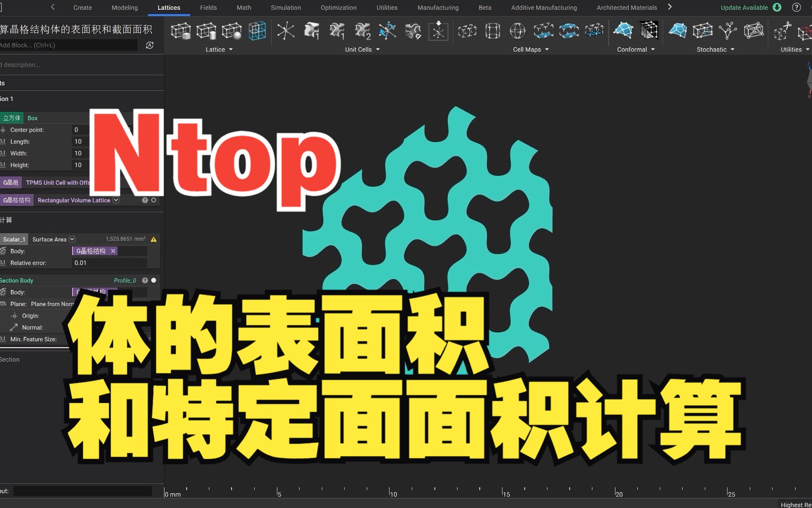This screenshot has width=812, height=508.
Task: Open help for Section Body block
Action: click(145, 280)
